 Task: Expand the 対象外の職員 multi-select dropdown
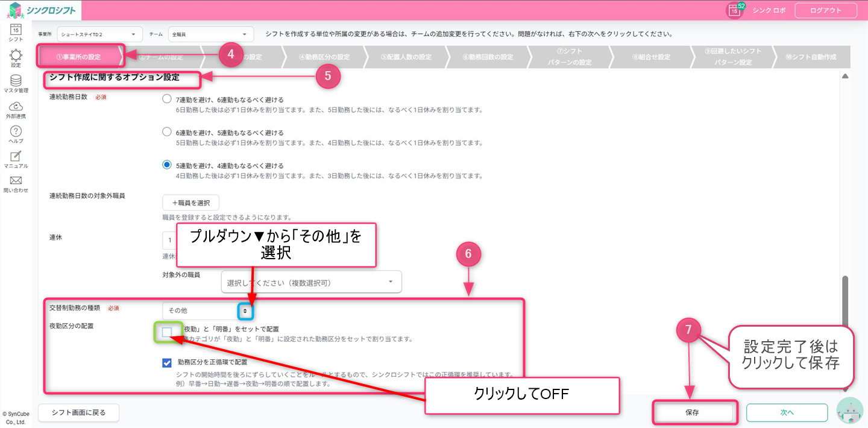click(311, 282)
